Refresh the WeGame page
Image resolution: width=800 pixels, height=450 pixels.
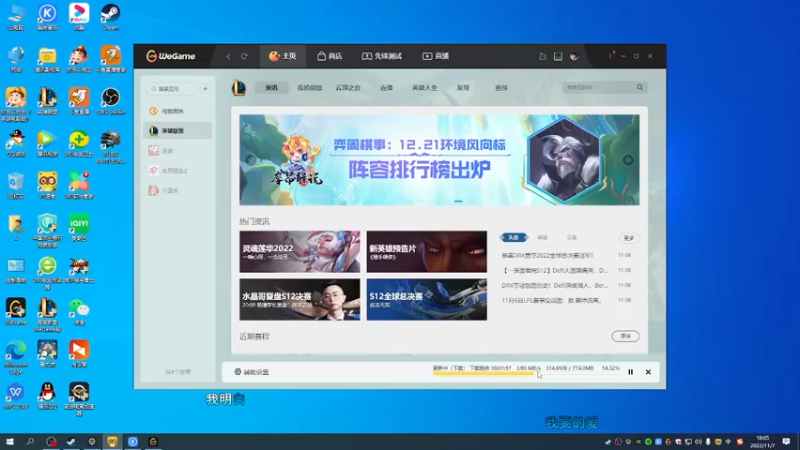tap(244, 56)
